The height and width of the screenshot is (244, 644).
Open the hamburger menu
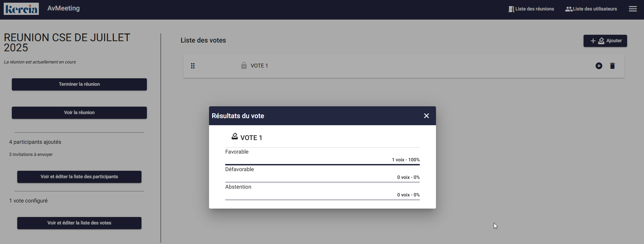[x=633, y=9]
